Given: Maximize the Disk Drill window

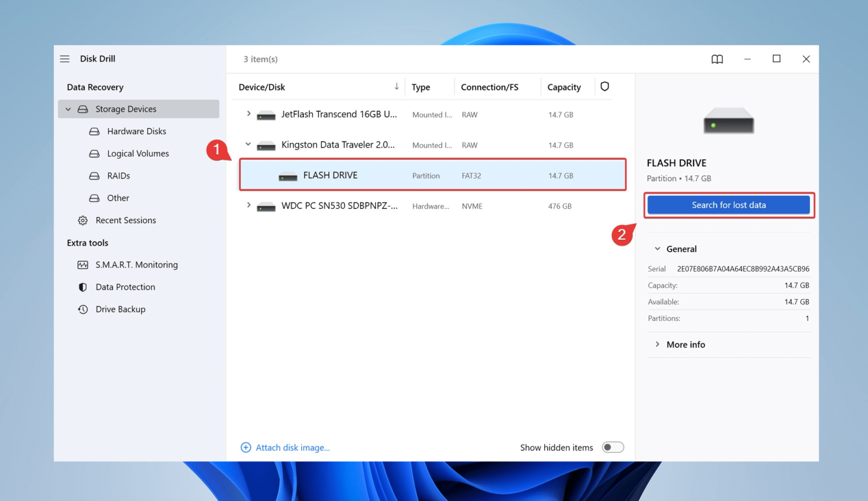Looking at the screenshot, I should [x=776, y=59].
